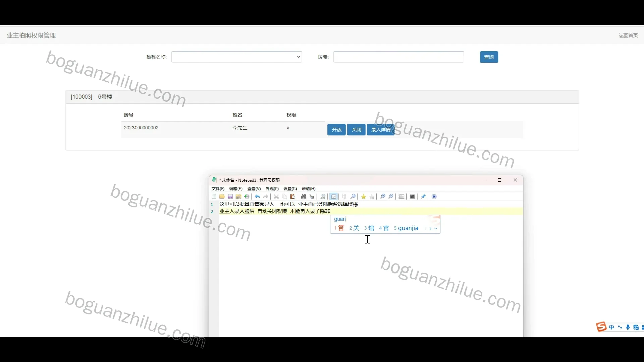Focus the 房号 input field
Screen dimensions: 644x362
pyautogui.click(x=399, y=57)
